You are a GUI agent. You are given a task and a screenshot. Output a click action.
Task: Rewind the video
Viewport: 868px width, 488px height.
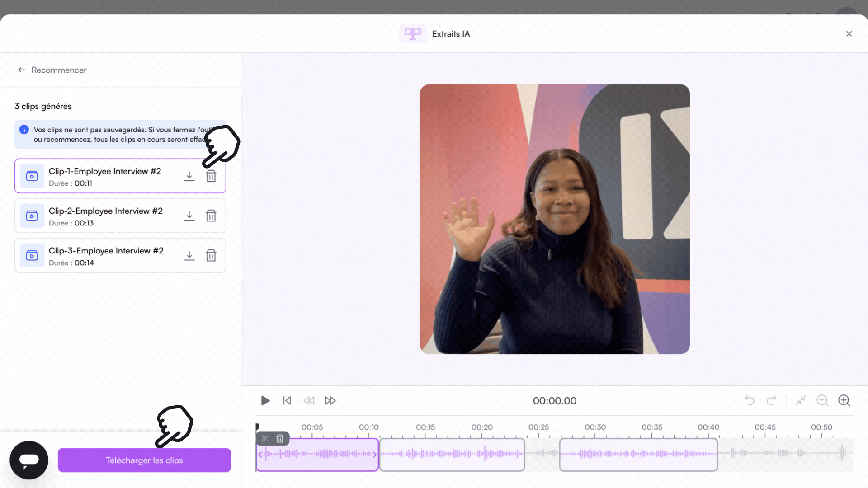309,401
